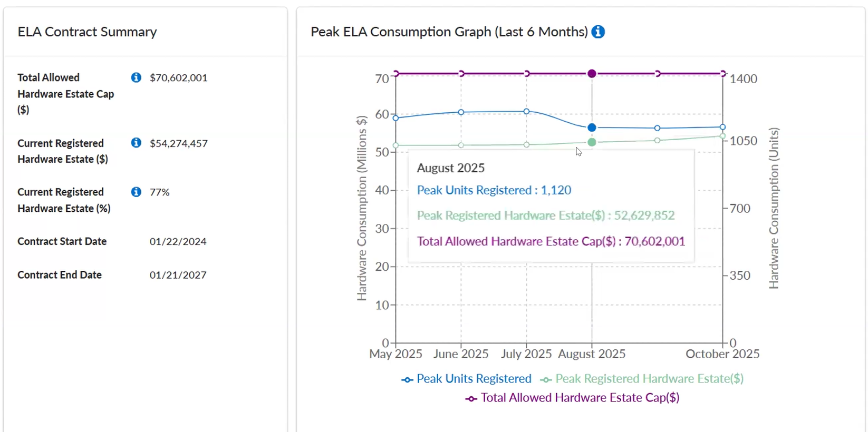Click Contract End Date value 01/21/2027
This screenshot has width=868, height=432.
(178, 275)
